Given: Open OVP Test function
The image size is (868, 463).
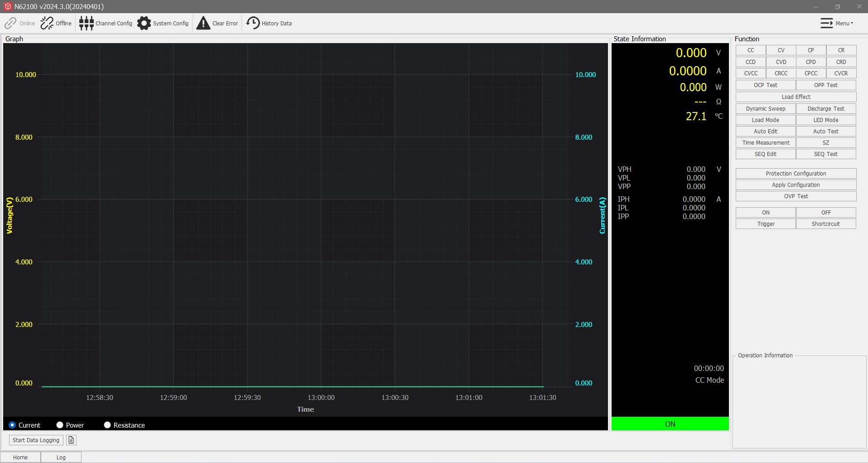Looking at the screenshot, I should coord(796,196).
